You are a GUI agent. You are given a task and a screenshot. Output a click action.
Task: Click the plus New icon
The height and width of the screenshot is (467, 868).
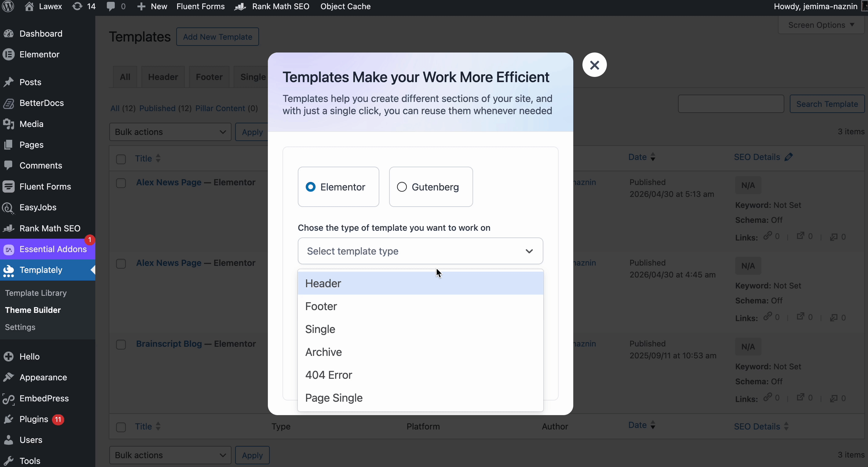141,6
